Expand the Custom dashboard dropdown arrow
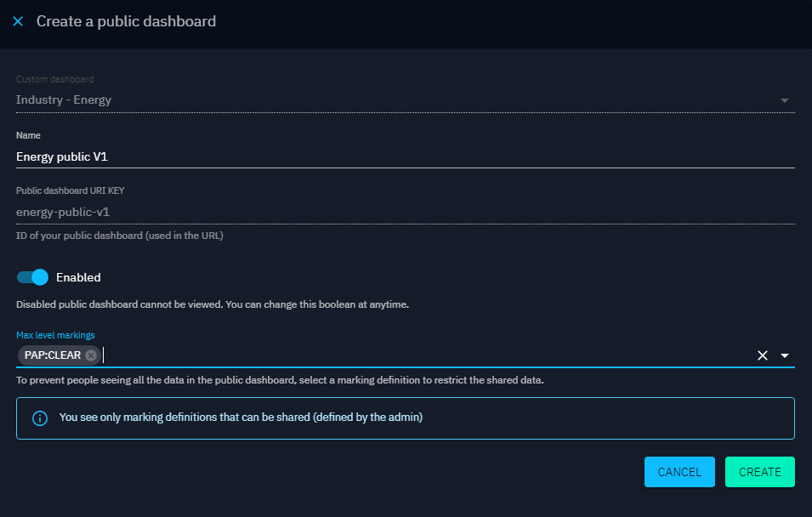Image resolution: width=812 pixels, height=517 pixels. (784, 100)
